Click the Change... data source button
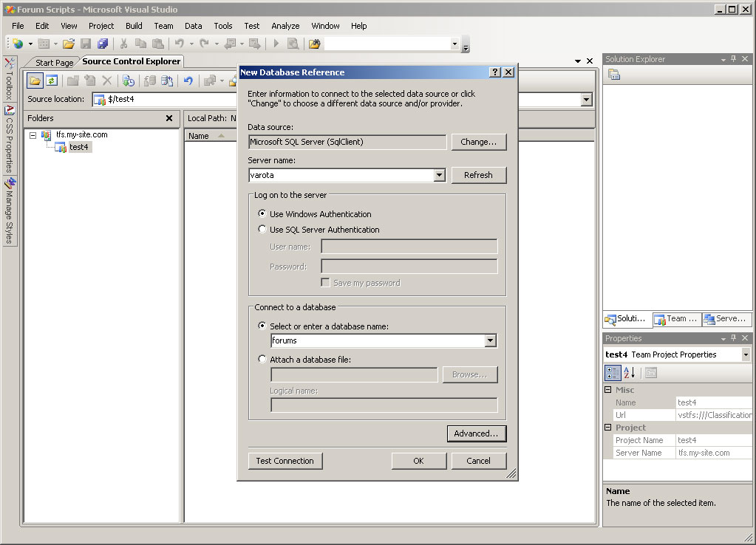Screen dimensions: 756x545 coord(479,142)
